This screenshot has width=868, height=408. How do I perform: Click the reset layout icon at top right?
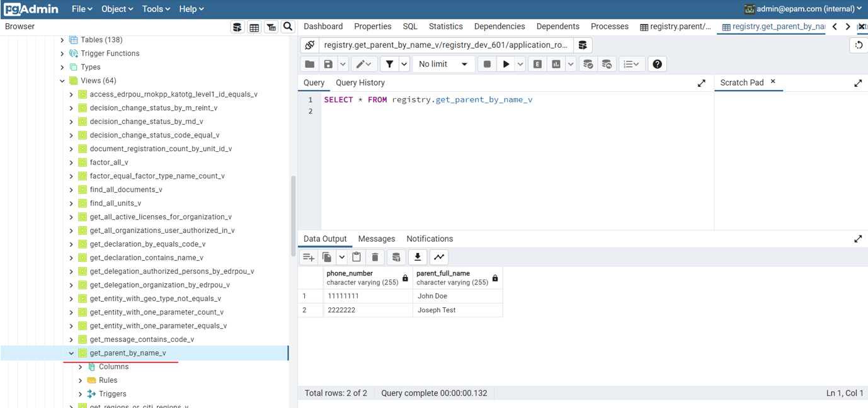859,45
